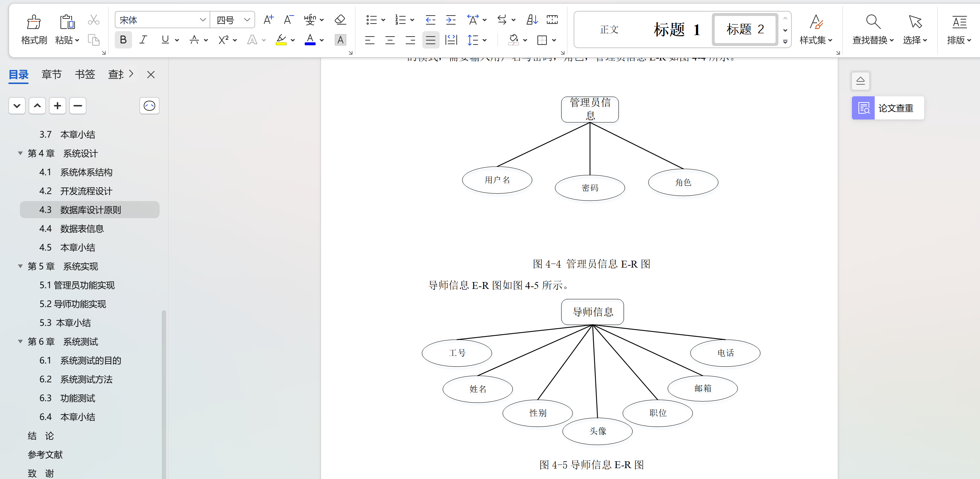The image size is (980, 479).
Task: Collapse the 第4章 系统设计 tree node
Action: [20, 153]
